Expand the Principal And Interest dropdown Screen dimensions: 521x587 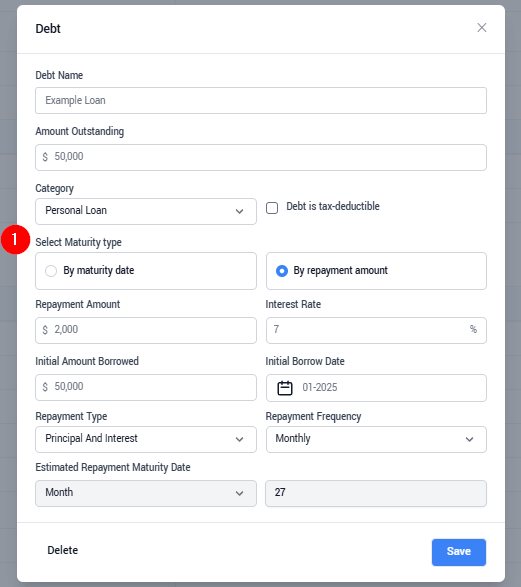pos(146,440)
